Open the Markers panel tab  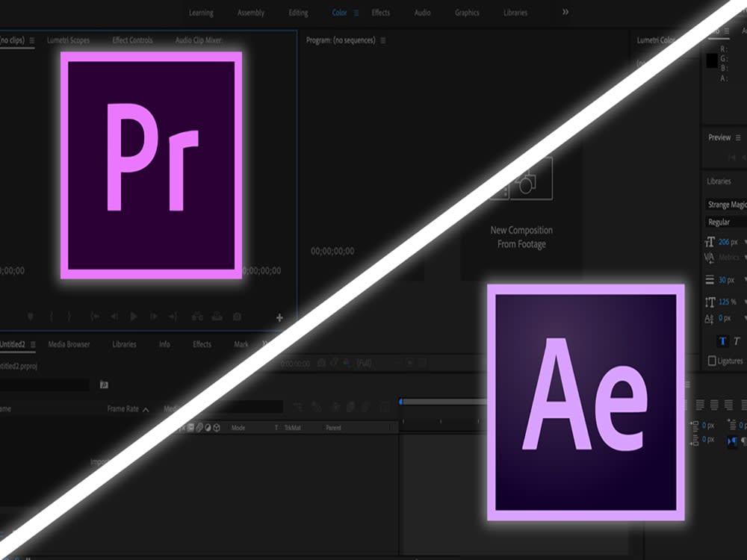pyautogui.click(x=241, y=344)
